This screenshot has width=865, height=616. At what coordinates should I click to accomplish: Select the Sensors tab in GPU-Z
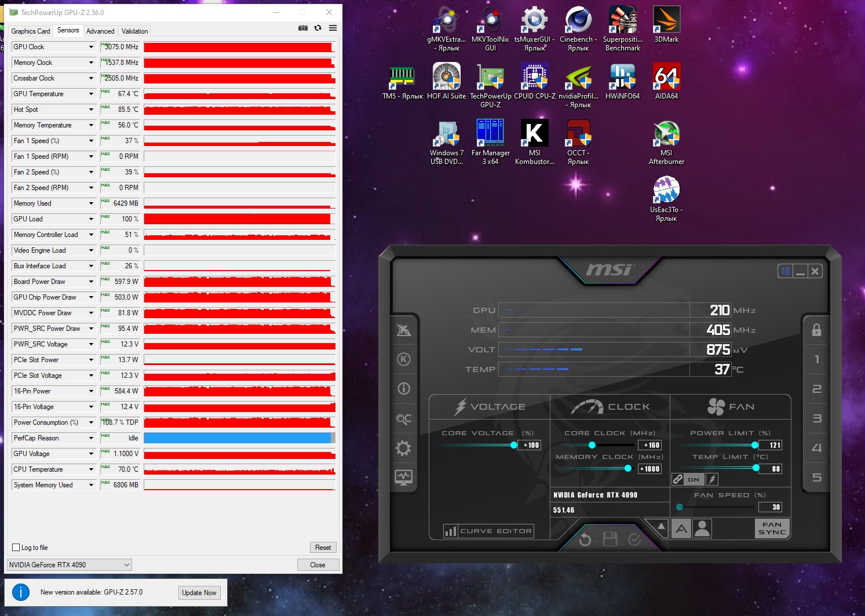[68, 31]
